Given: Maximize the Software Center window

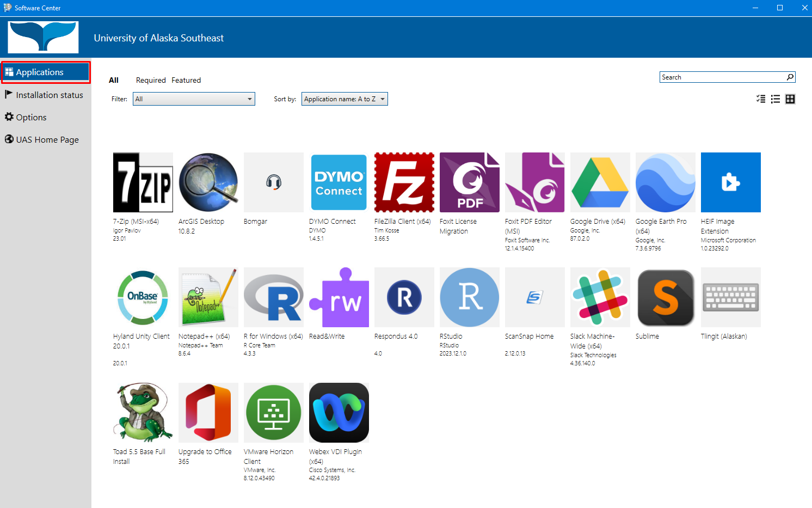Looking at the screenshot, I should 779,8.
